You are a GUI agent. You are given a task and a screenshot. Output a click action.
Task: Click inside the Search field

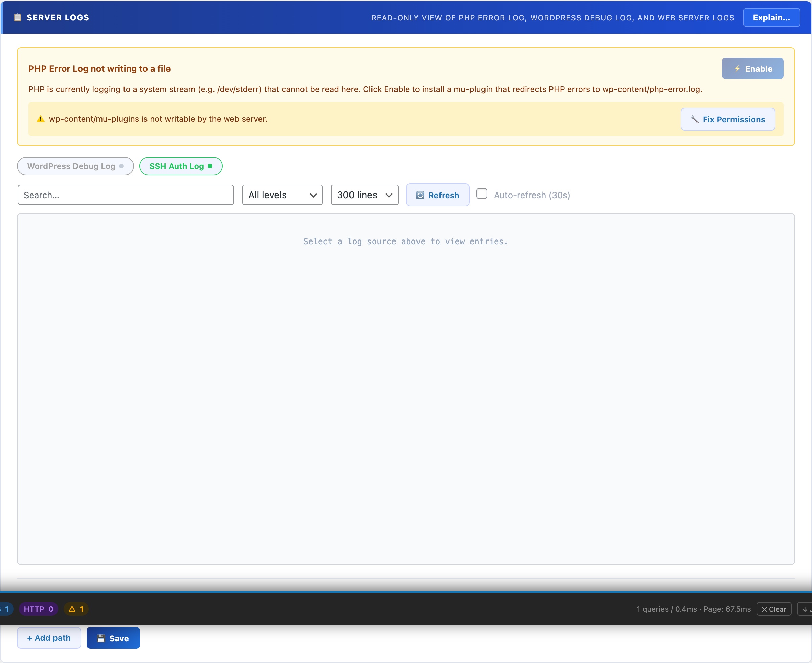(x=125, y=195)
